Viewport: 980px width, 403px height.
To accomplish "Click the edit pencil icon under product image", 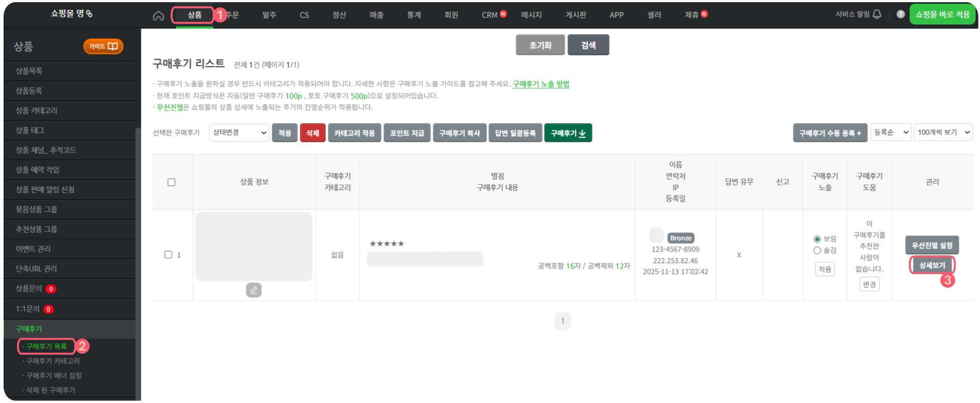I will pyautogui.click(x=254, y=290).
